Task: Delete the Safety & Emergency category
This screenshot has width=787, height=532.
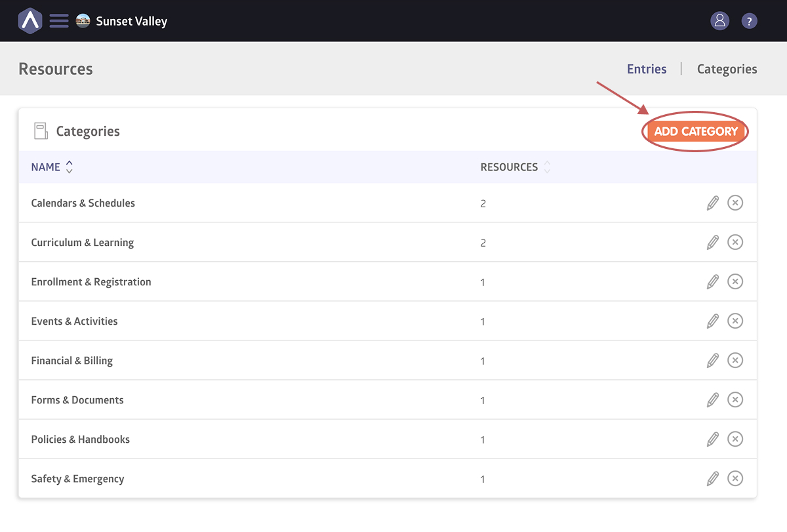Action: coord(735,479)
